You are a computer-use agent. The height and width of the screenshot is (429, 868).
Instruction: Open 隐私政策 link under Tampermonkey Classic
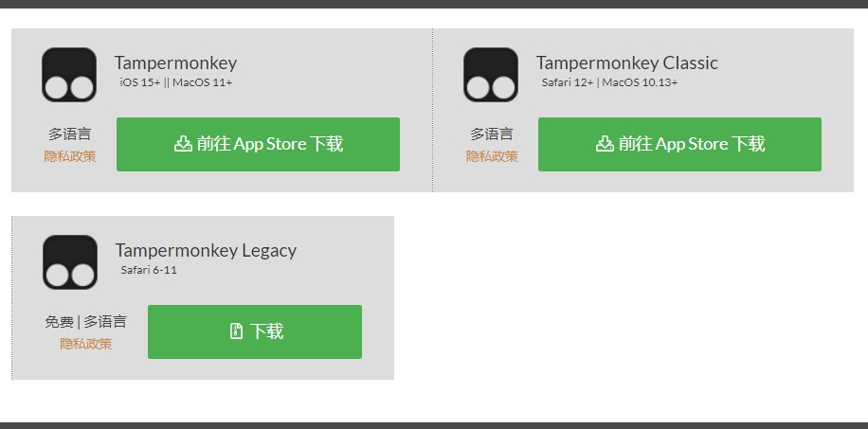pos(492,156)
